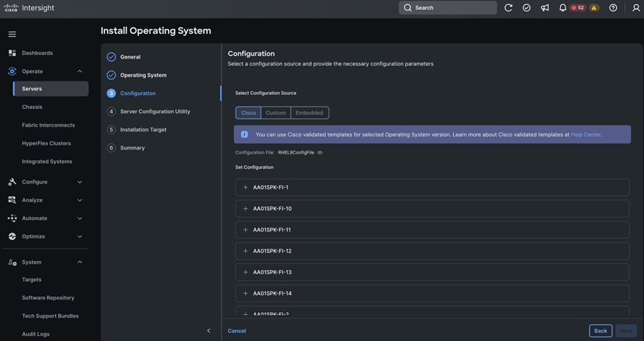Click the info icon in banner
Image resolution: width=644 pixels, height=341 pixels.
tap(244, 134)
